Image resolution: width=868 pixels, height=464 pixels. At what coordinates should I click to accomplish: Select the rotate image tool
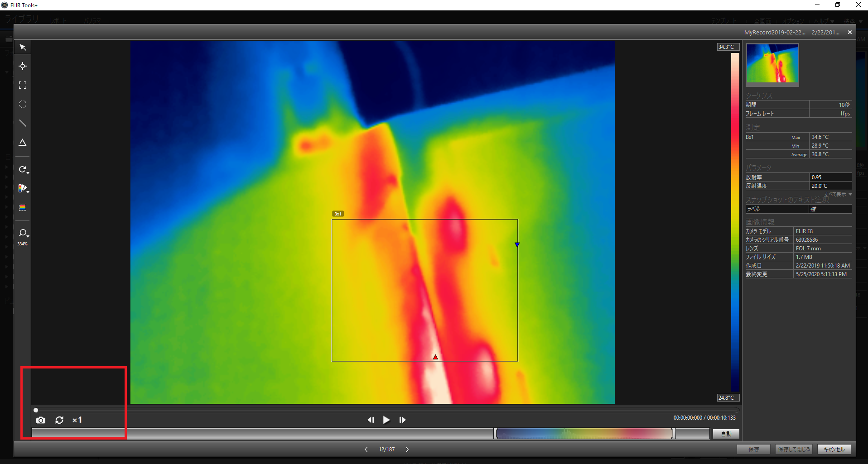coord(21,169)
